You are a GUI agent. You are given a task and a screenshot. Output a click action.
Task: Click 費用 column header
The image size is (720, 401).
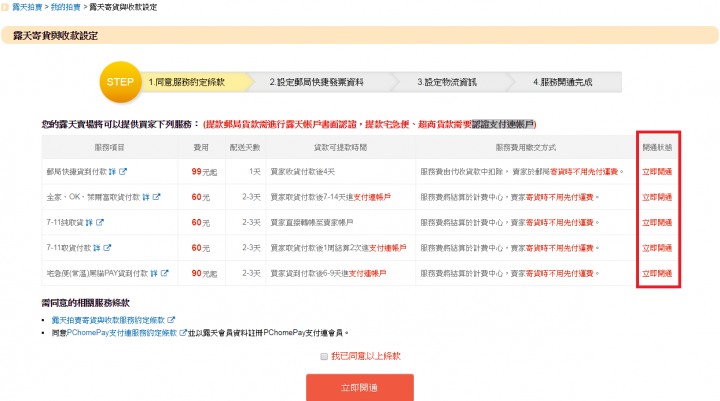(201, 147)
